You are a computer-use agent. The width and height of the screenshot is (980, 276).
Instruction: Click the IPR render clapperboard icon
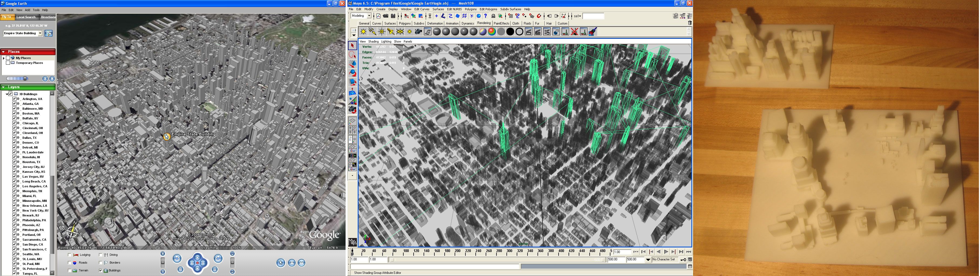click(x=538, y=32)
